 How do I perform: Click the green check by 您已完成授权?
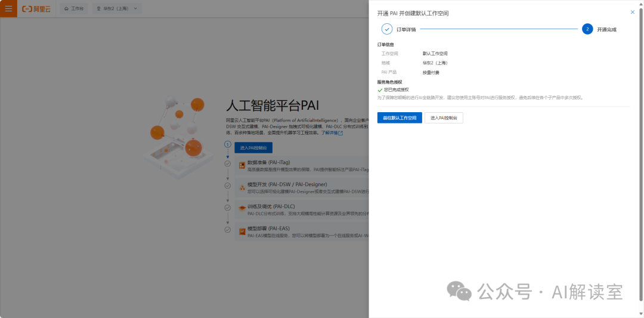[x=380, y=90]
